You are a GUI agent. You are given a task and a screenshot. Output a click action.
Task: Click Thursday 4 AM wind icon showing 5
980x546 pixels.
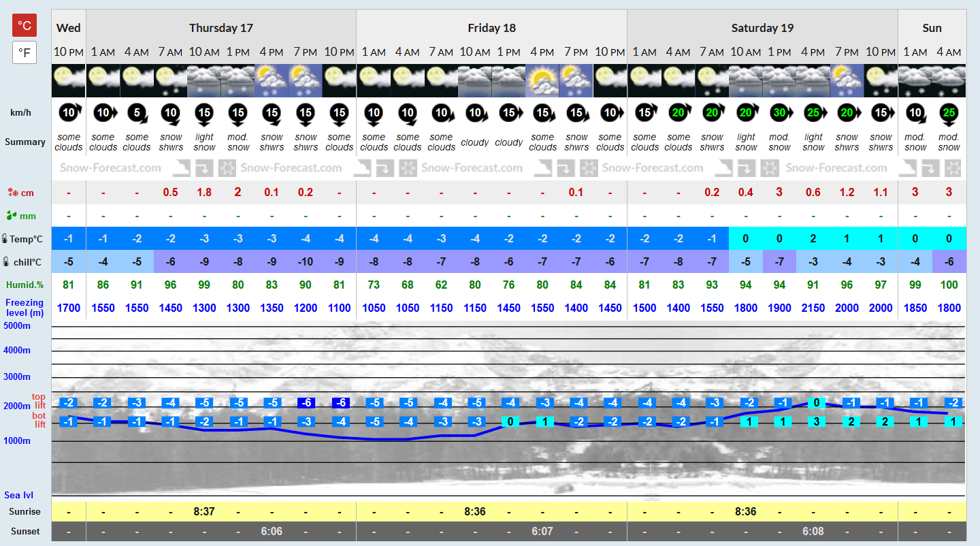[x=137, y=114]
